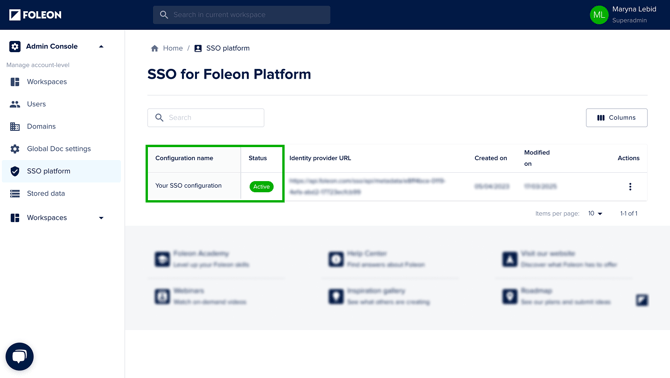
Task: Click the SSO platform shield icon
Action: [x=15, y=171]
